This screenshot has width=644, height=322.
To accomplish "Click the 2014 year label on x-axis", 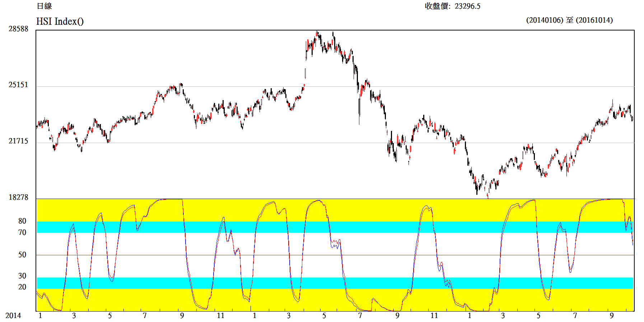I will click(x=13, y=316).
